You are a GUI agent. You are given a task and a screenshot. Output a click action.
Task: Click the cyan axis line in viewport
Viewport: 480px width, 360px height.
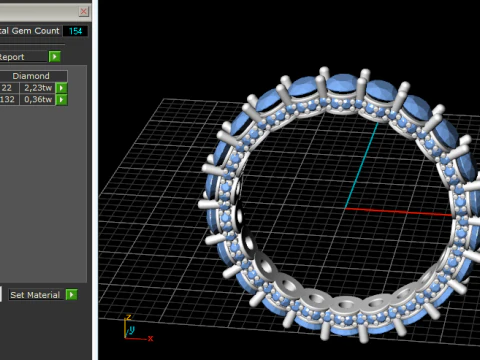361,165
